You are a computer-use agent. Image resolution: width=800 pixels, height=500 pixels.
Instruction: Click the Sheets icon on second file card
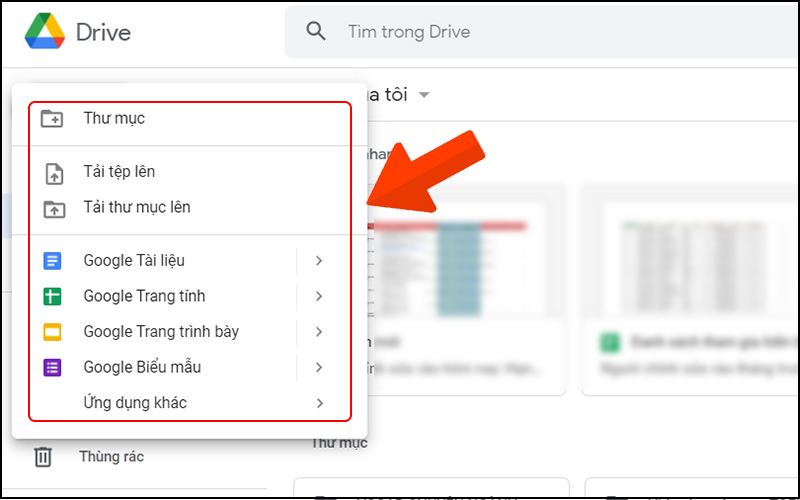click(x=610, y=342)
